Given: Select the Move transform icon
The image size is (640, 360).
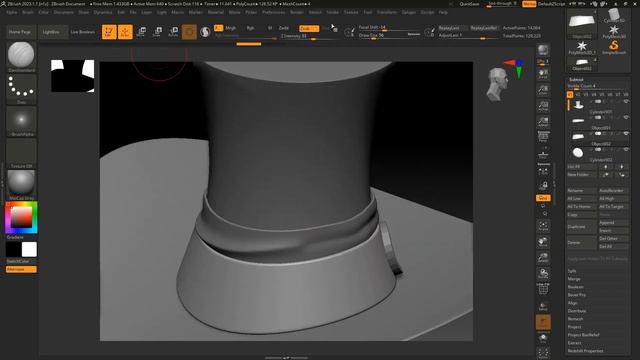Looking at the screenshot, I should coord(141,32).
